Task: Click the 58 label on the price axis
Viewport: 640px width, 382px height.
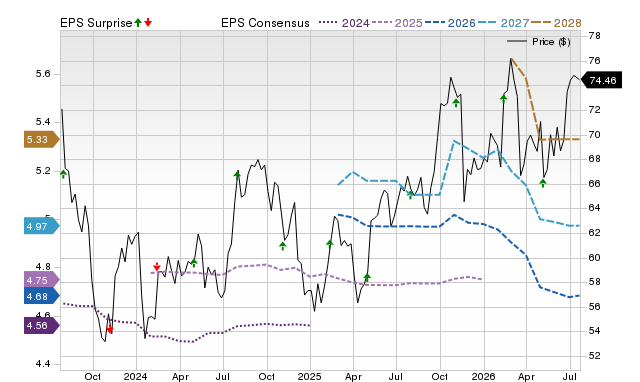Action: click(x=595, y=282)
